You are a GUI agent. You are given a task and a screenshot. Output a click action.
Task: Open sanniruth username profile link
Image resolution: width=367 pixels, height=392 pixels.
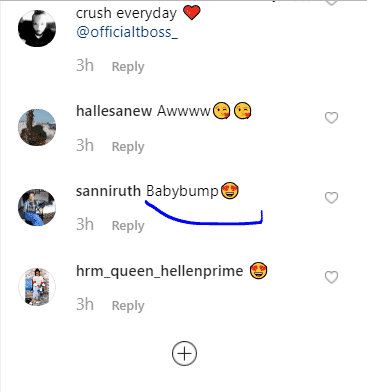(x=108, y=191)
